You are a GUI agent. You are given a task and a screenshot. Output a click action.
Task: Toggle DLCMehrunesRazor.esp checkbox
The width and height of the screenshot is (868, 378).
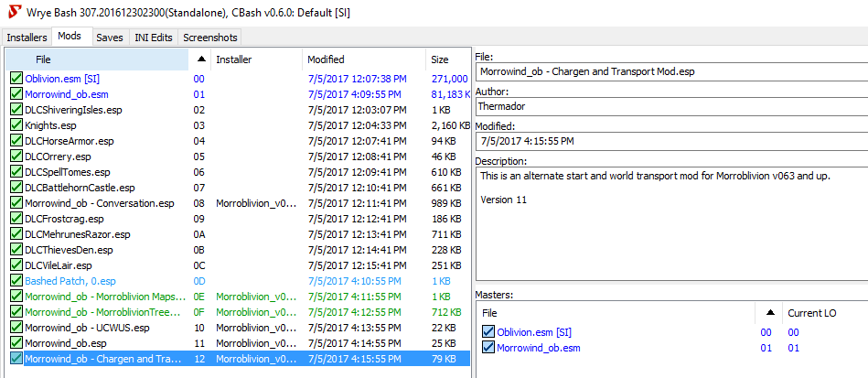(16, 234)
